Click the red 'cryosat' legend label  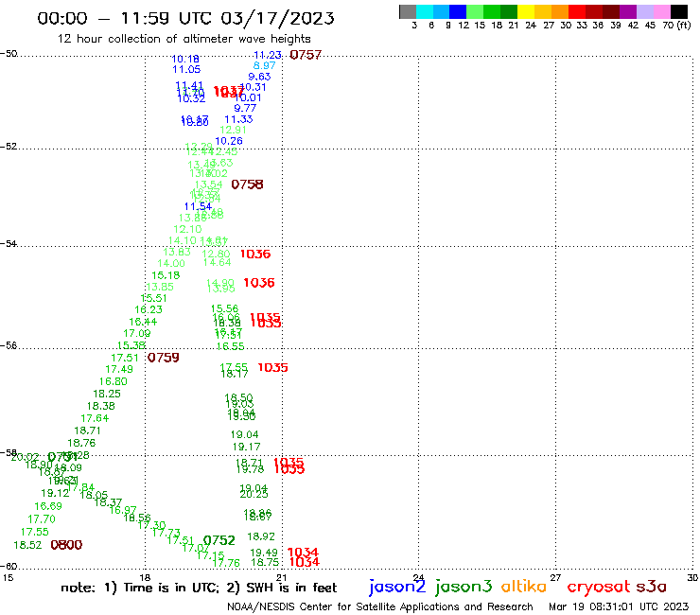click(599, 587)
